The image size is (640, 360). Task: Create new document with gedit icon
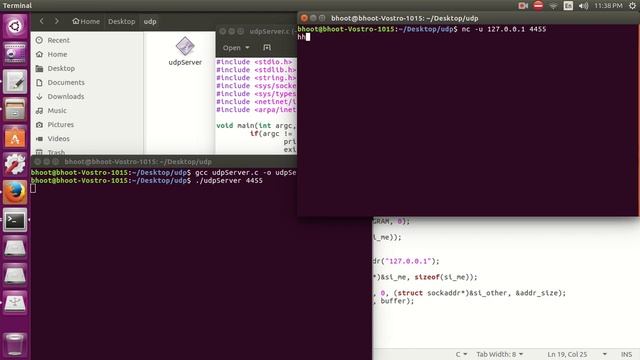tap(267, 48)
